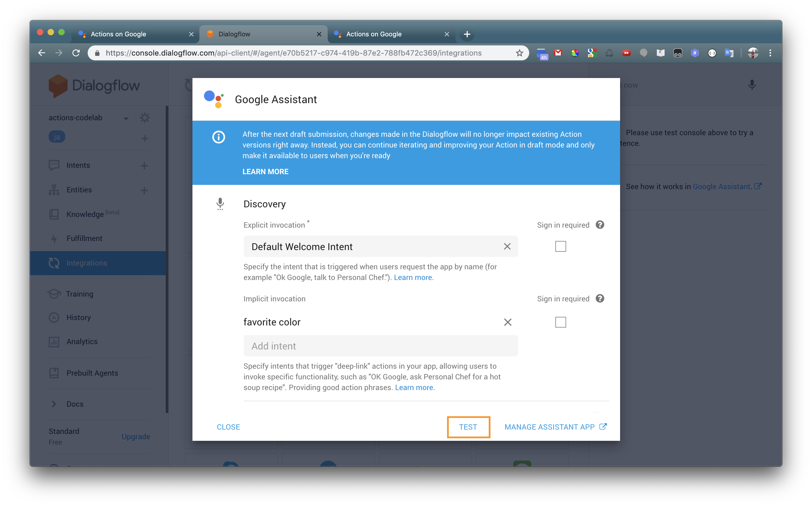Click the microphone icon in test console

click(x=752, y=85)
